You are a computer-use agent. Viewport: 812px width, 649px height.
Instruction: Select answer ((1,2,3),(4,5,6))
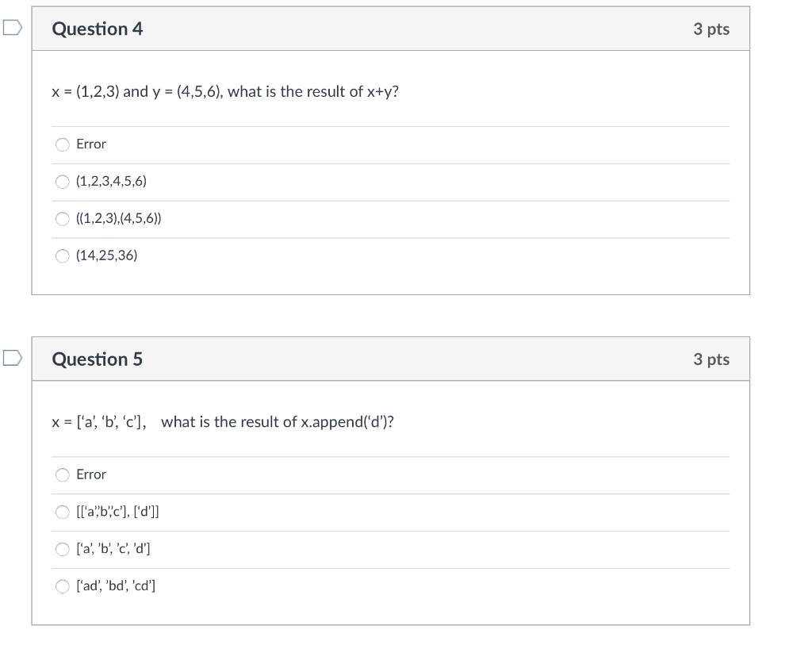tap(62, 219)
